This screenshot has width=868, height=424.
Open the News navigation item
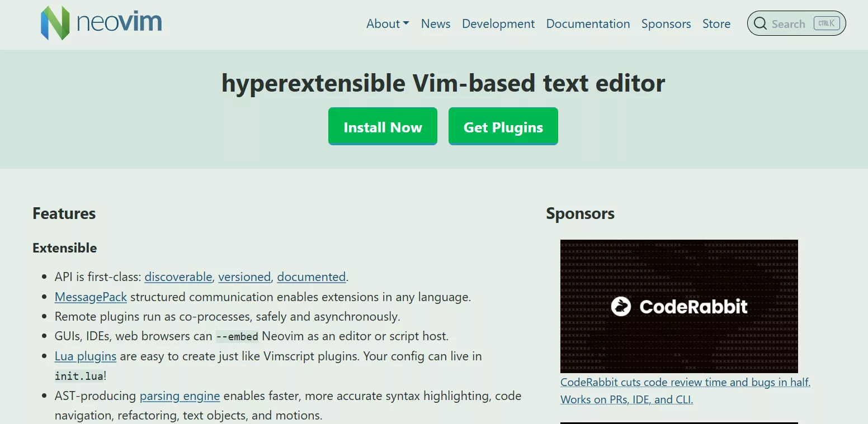pos(436,23)
